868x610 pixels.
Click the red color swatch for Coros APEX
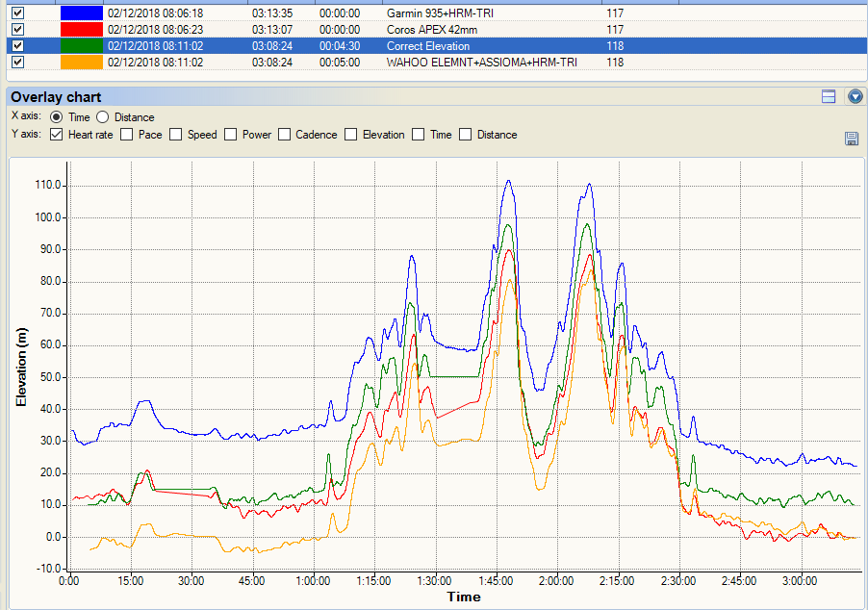click(81, 30)
